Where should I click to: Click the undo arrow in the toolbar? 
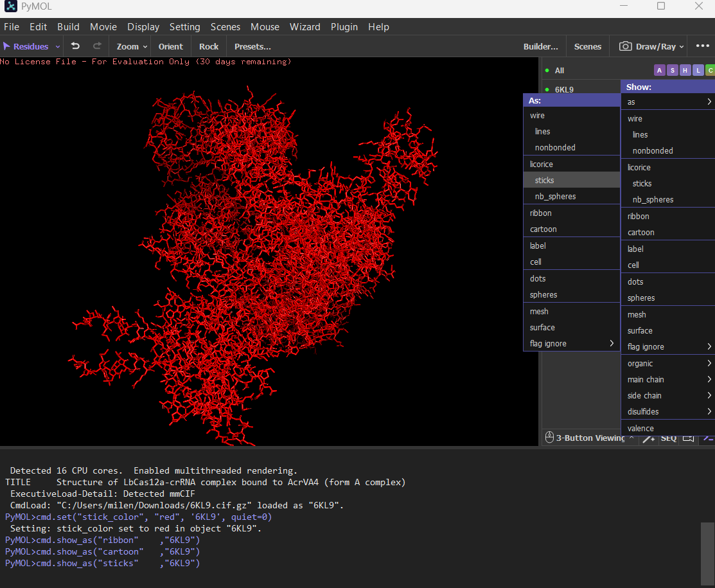tap(76, 46)
